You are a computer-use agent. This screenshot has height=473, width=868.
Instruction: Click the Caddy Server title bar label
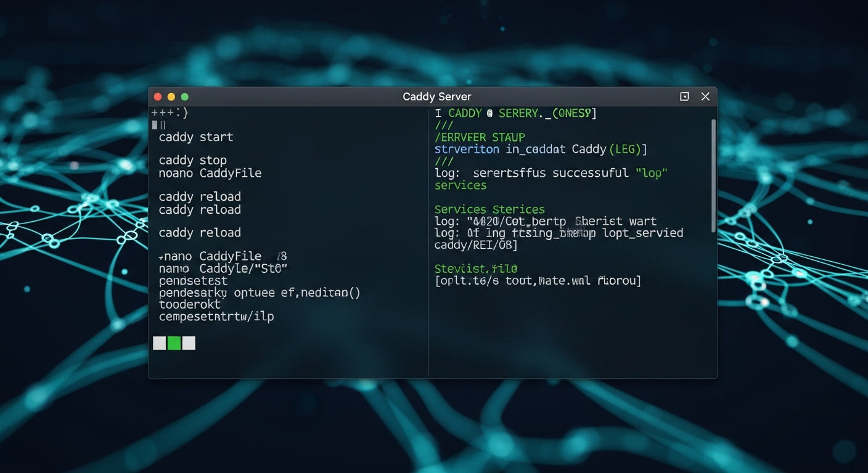tap(436, 96)
